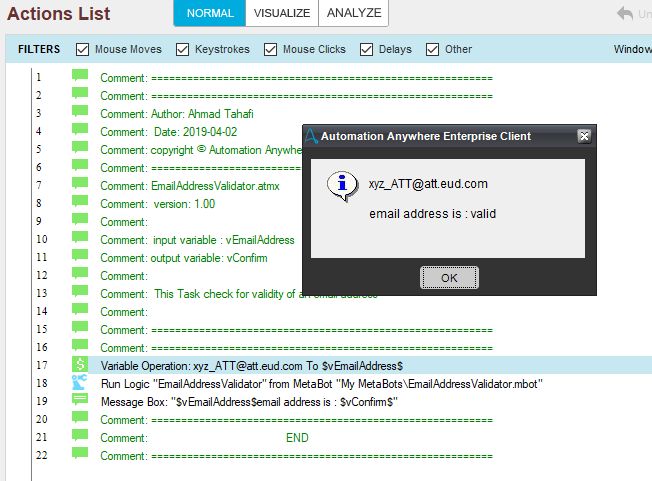This screenshot has width=652, height=481.
Task: Close the Automation Anywhere Enterprise Client dialog
Action: (584, 136)
